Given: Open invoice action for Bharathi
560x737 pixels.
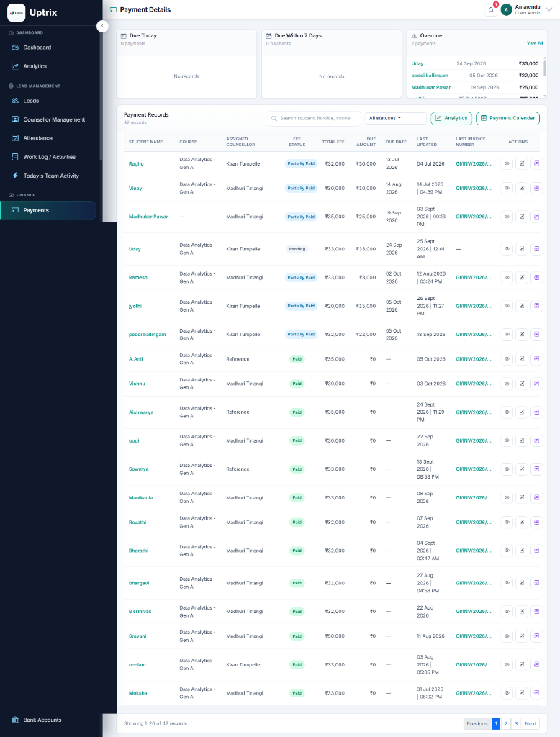Looking at the screenshot, I should point(536,551).
